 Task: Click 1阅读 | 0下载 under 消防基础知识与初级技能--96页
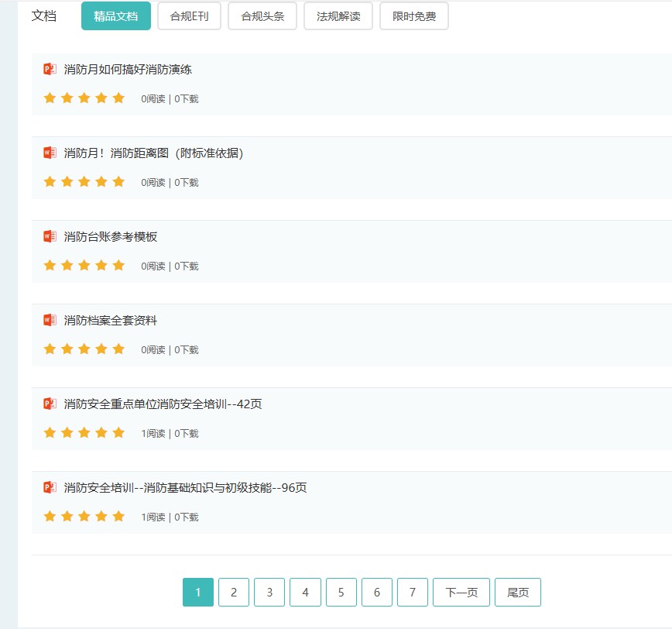170,517
